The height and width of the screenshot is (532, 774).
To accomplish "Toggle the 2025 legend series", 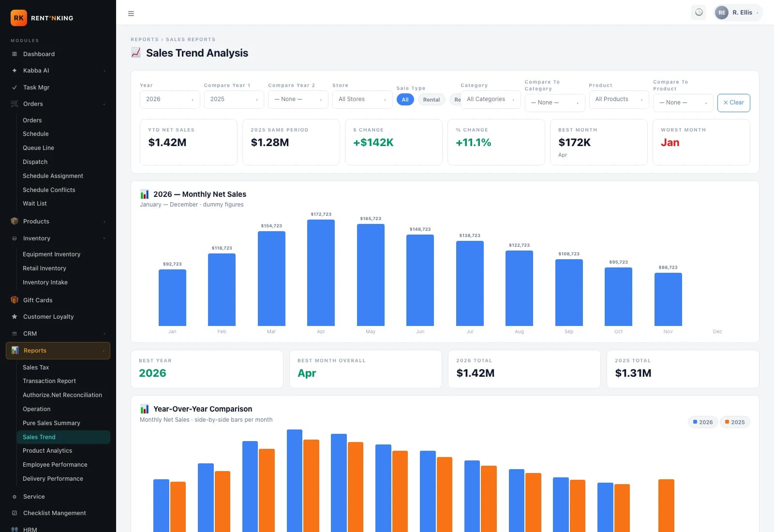I will click(735, 422).
